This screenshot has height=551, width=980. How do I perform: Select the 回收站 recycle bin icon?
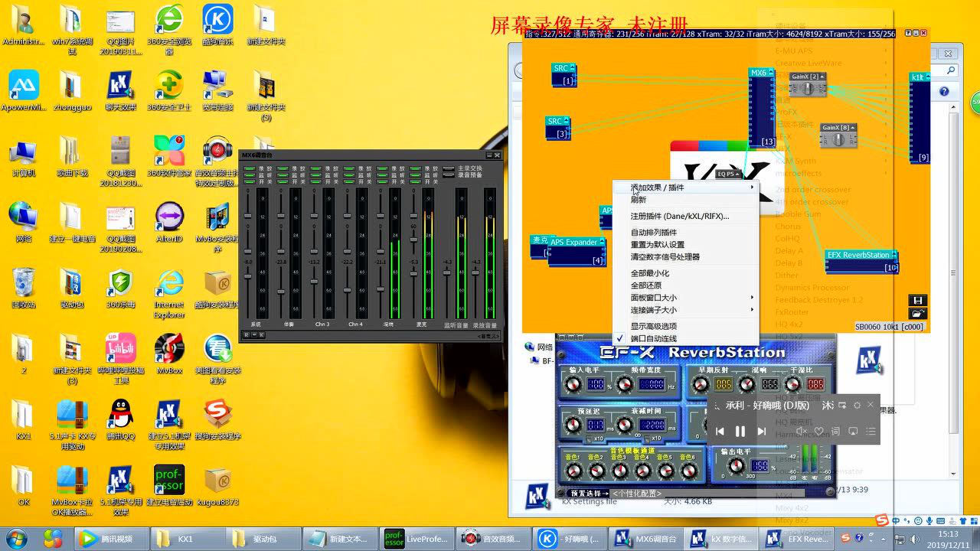coord(23,289)
